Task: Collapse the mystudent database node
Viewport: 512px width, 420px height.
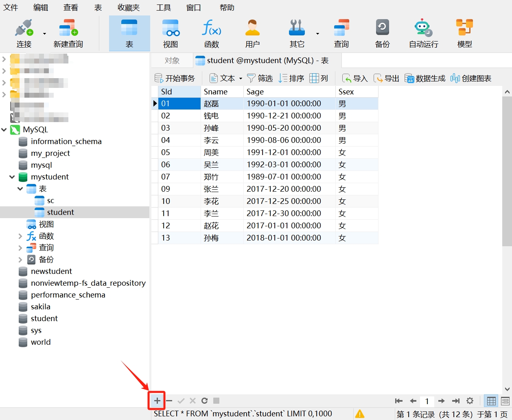Action: pos(12,177)
